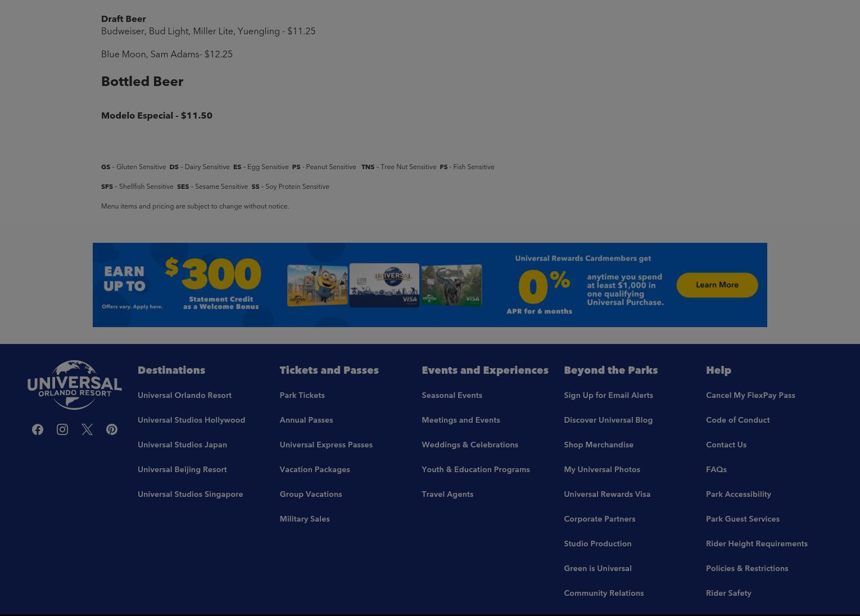Click the Modelo Especial - $11.50 item
The image size is (860, 616).
(157, 116)
